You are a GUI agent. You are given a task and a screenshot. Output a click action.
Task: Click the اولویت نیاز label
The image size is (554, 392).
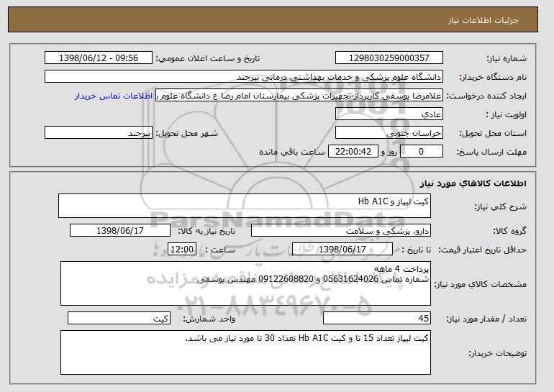[506, 115]
